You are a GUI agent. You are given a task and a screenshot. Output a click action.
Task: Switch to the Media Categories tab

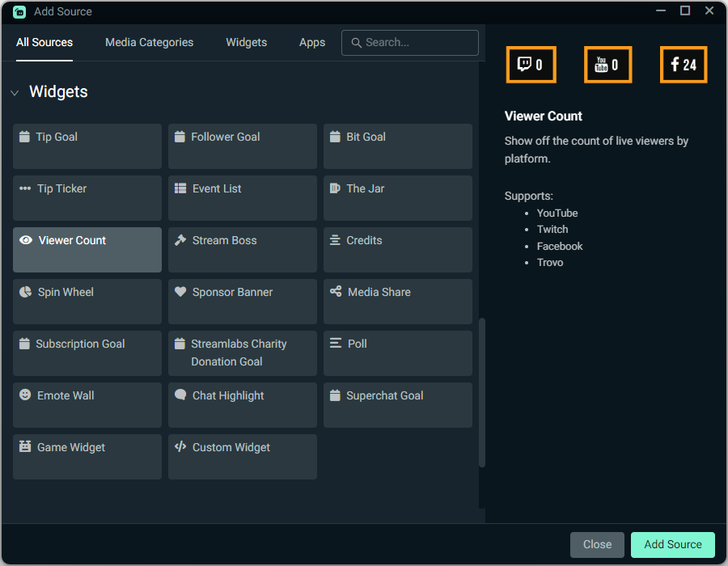pyautogui.click(x=149, y=42)
